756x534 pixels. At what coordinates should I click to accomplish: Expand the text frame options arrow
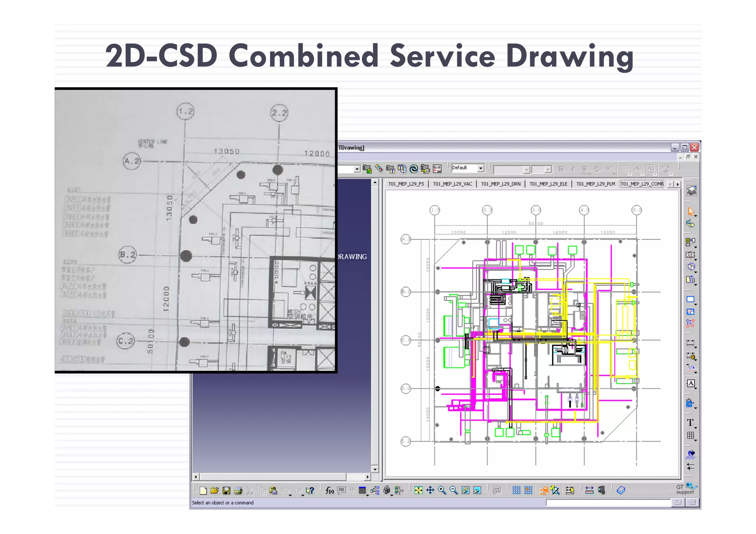pos(655,174)
